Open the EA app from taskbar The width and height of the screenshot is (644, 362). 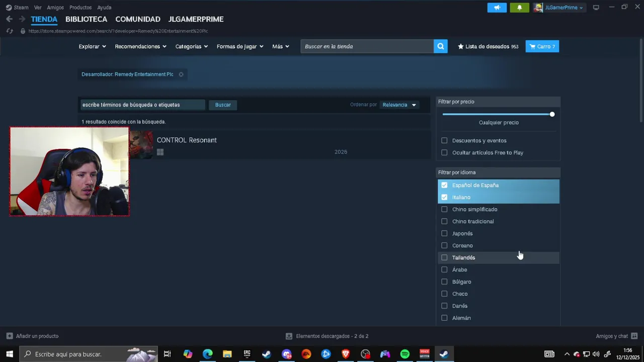pyautogui.click(x=306, y=354)
